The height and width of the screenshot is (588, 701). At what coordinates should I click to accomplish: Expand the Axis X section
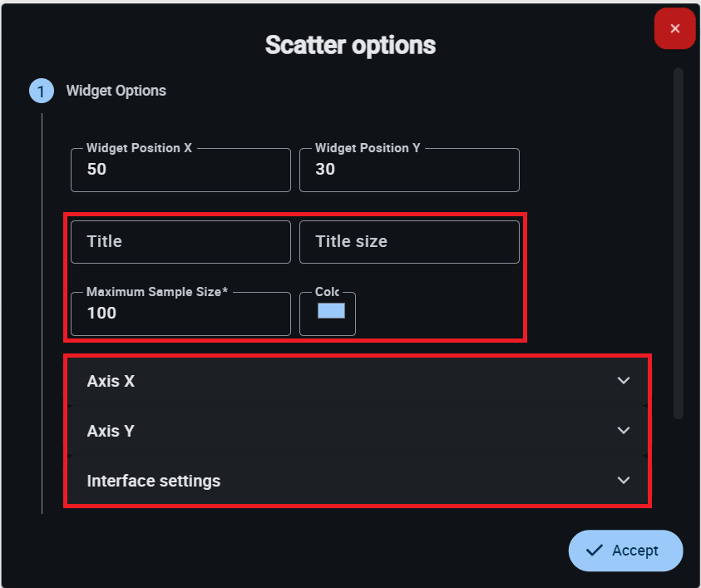(333, 381)
